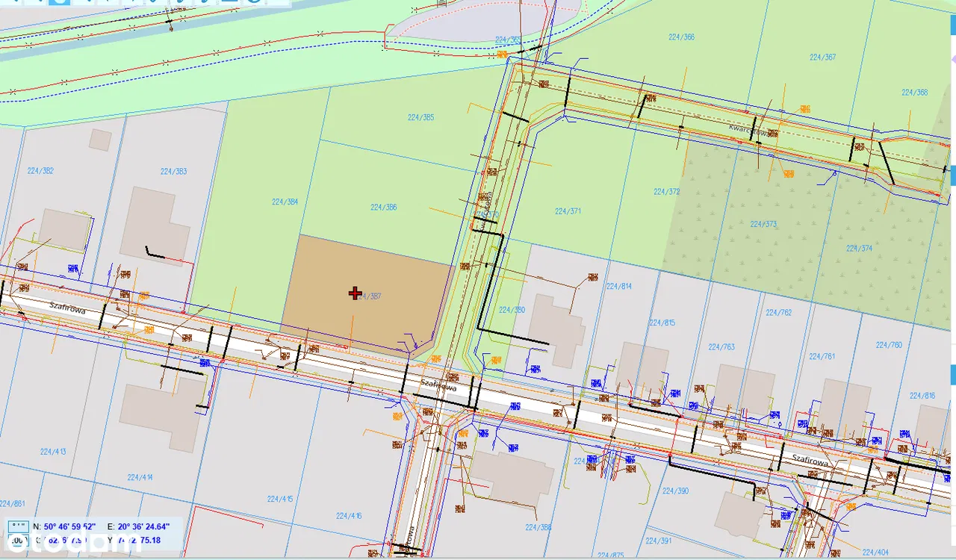
Task: Select parcel label 224/385
Action: [x=421, y=117]
